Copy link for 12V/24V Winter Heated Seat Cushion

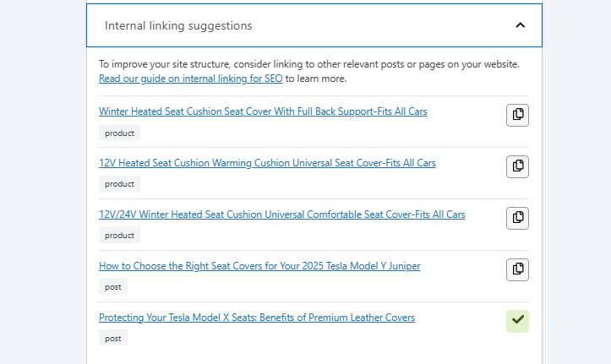pos(517,218)
